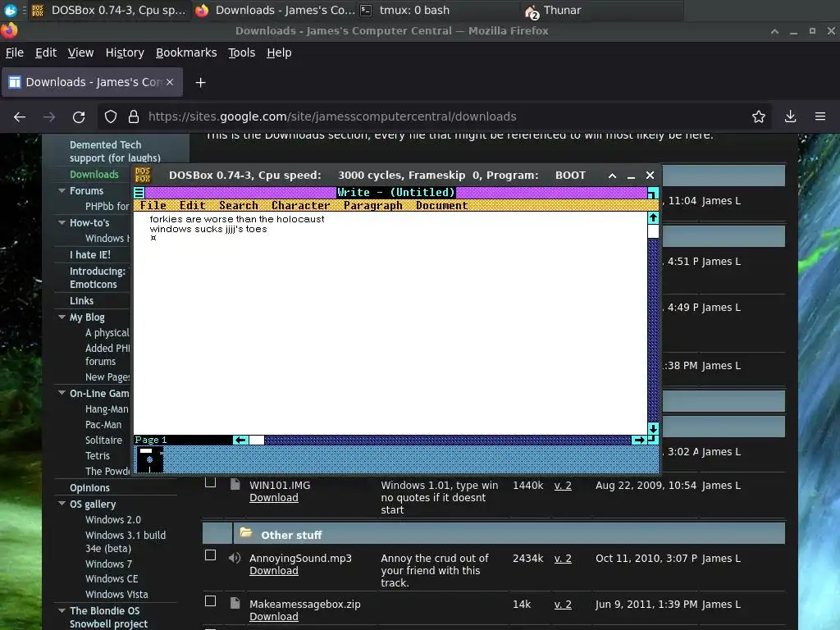The height and width of the screenshot is (630, 840).
Task: Tick the Makeamessagebox.zip checkbox
Action: click(x=211, y=601)
